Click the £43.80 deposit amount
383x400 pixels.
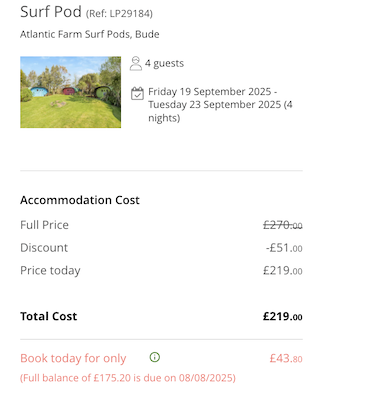pos(286,358)
